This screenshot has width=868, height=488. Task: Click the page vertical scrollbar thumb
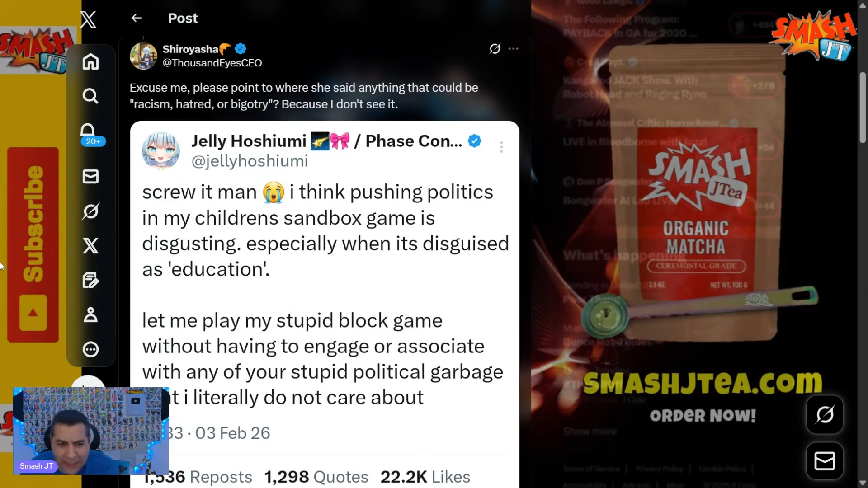coord(863,108)
